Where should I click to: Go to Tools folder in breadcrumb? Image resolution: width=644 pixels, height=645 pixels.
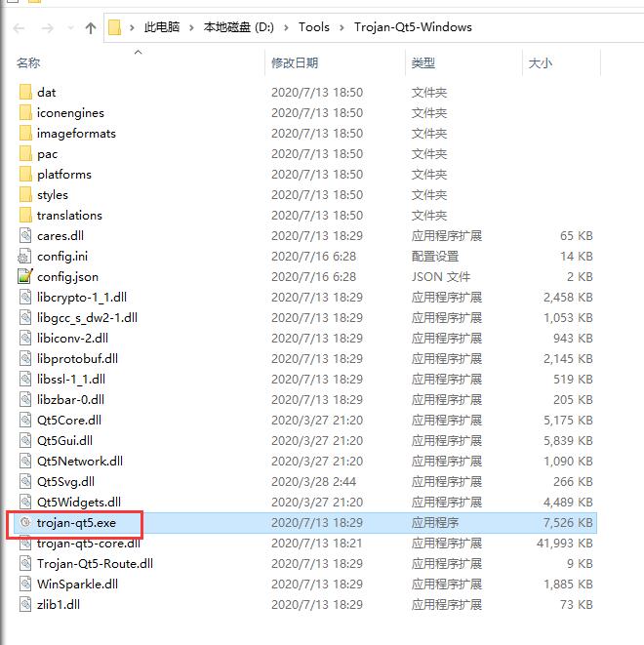pos(314,27)
